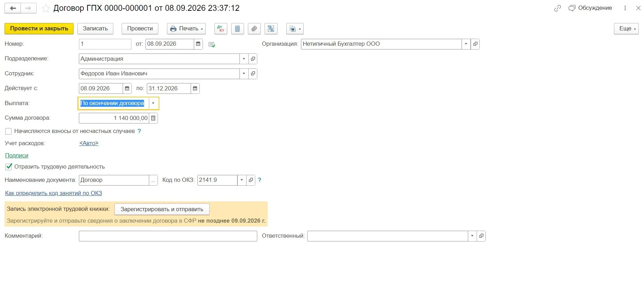Open the create-based-on dropdown icon

tap(295, 29)
